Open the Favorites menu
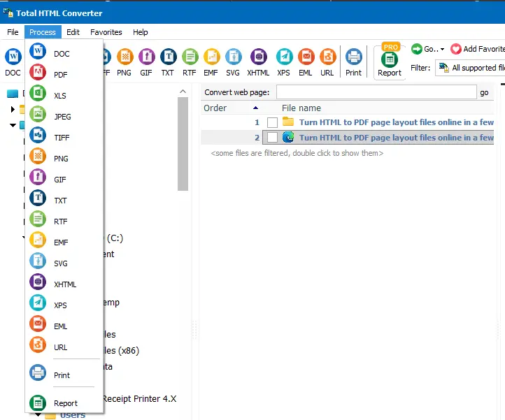 point(106,32)
